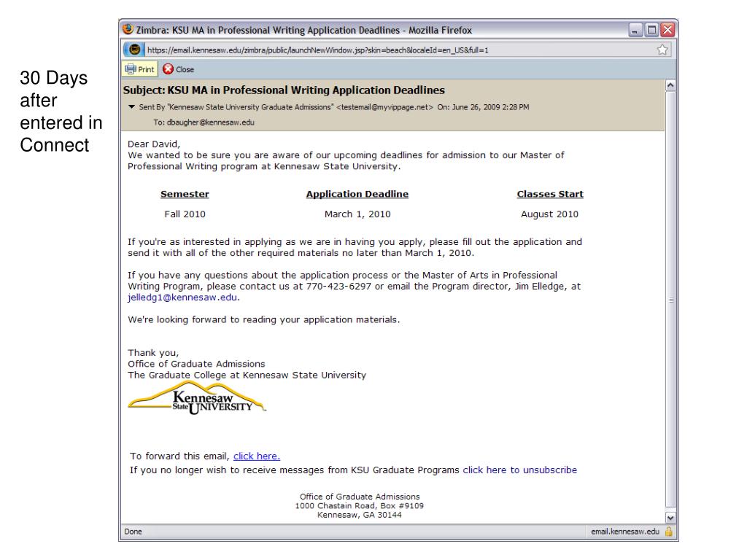
Task: Click the vertical scrollbar thumb
Action: [670, 300]
